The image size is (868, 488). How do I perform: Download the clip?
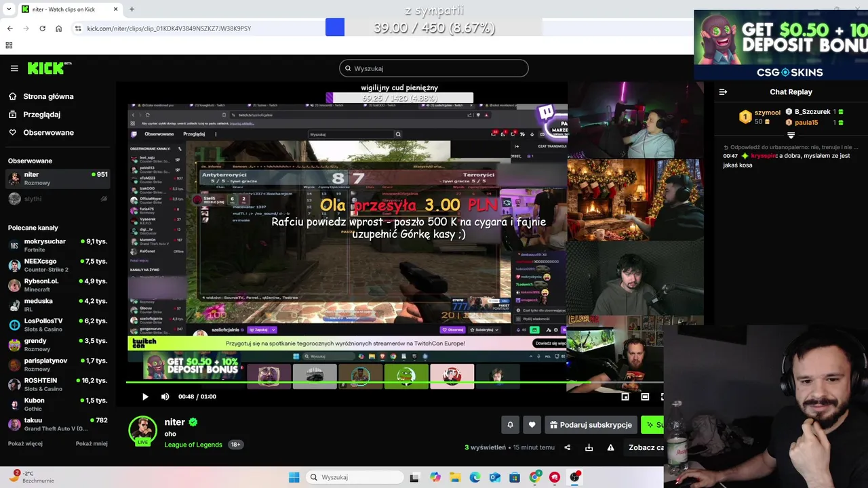[589, 447]
